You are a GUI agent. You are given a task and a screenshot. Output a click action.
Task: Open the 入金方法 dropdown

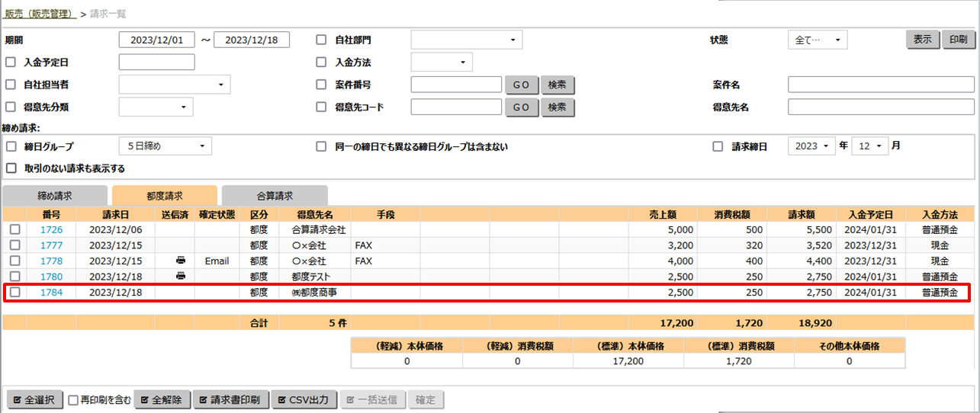tap(442, 62)
